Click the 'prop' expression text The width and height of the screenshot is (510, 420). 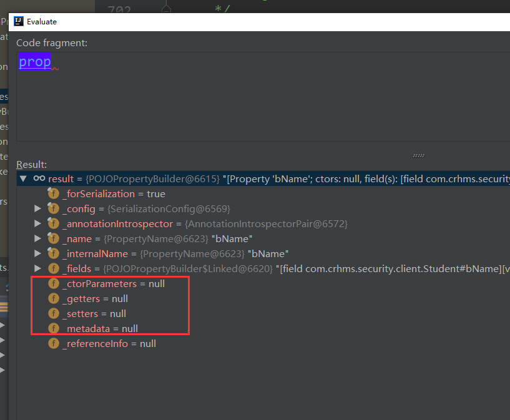click(x=35, y=62)
